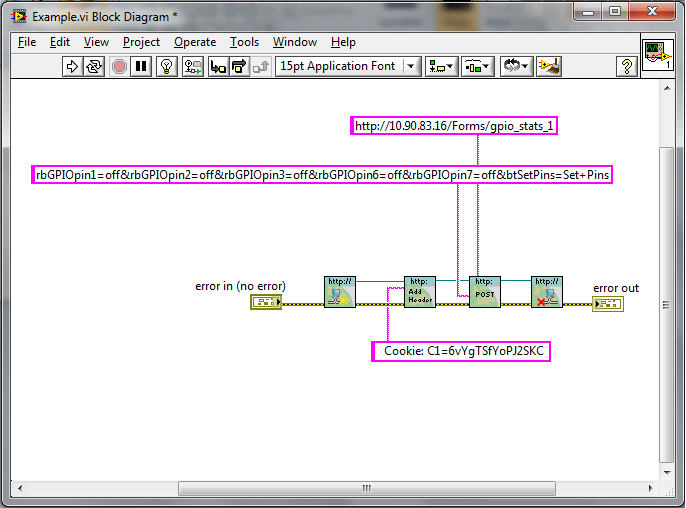Image resolution: width=686 pixels, height=508 pixels.
Task: Click the error in (no error) label
Action: click(240, 286)
